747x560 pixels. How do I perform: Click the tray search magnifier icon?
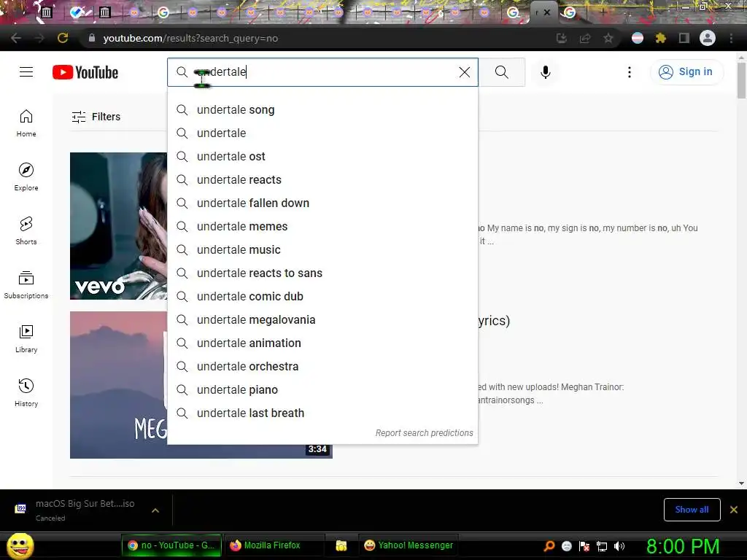click(x=549, y=546)
